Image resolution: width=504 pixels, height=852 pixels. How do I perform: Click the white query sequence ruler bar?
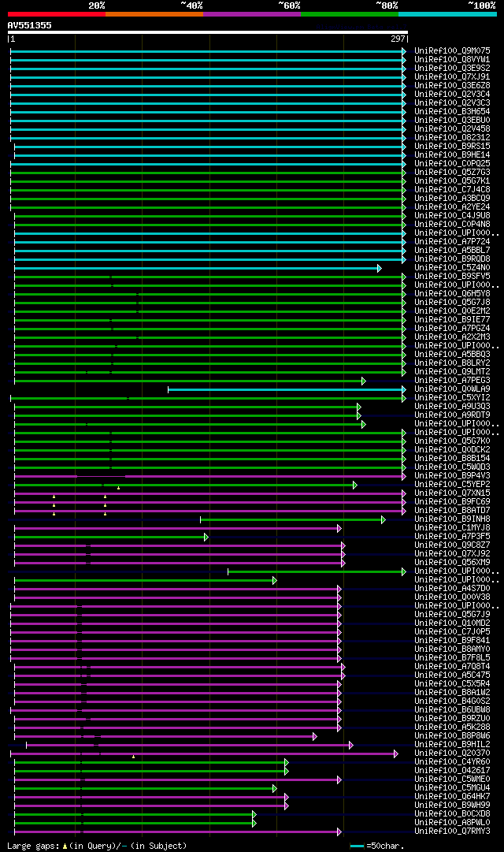coord(207,32)
